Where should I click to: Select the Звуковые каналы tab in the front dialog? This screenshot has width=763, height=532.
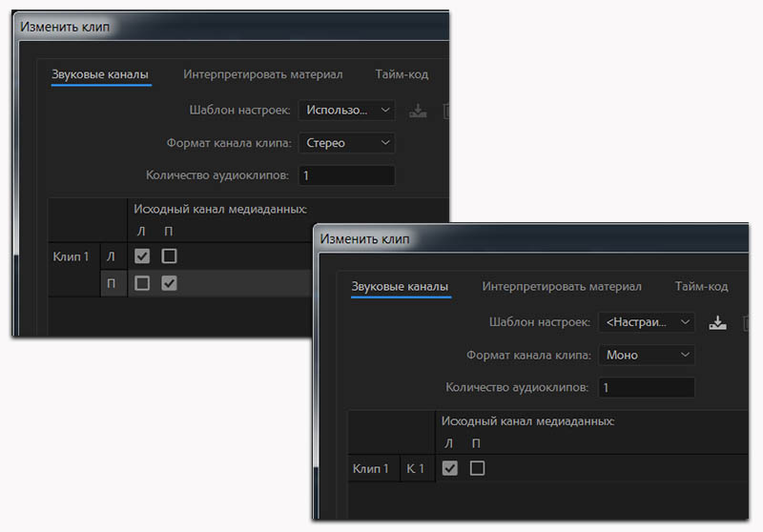point(400,286)
